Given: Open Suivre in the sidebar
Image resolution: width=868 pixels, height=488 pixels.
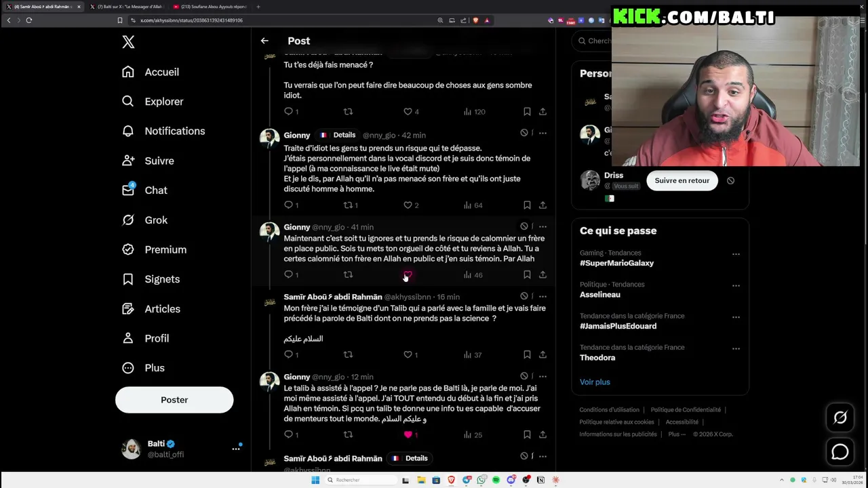Looking at the screenshot, I should pyautogui.click(x=148, y=161).
